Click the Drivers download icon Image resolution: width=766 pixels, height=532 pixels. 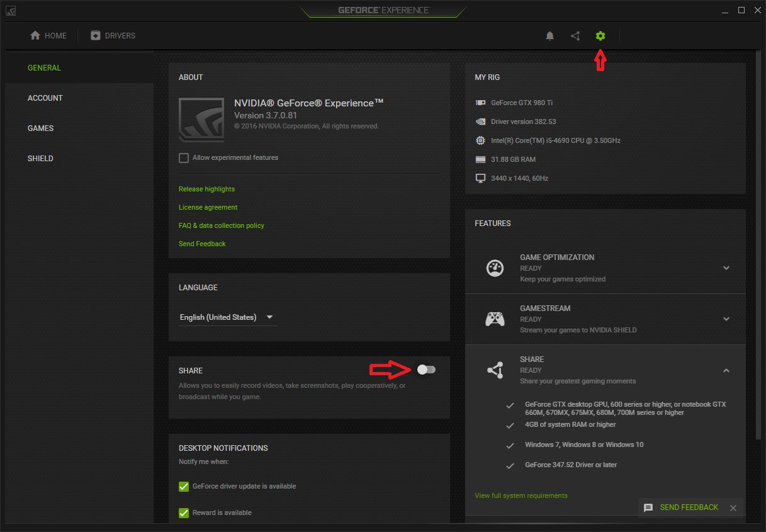[x=96, y=35]
